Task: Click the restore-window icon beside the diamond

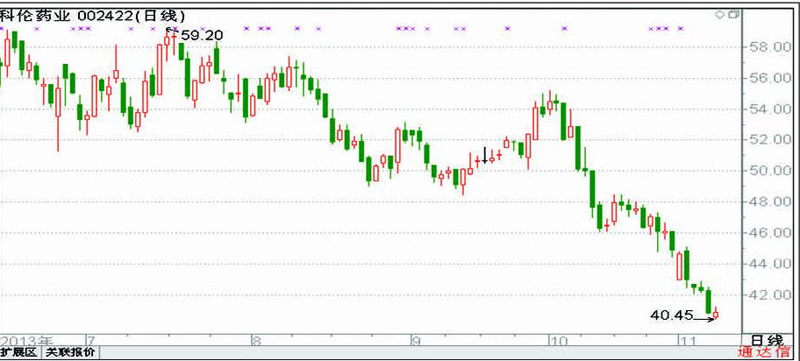Action: (734, 15)
